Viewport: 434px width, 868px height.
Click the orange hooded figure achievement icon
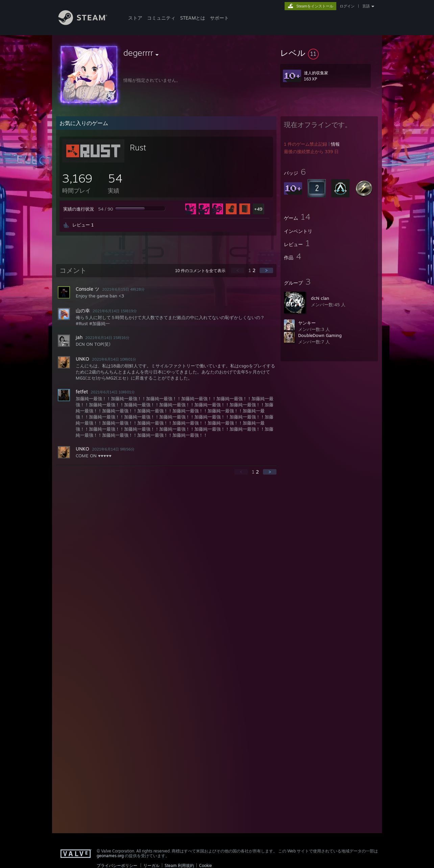coord(231,209)
